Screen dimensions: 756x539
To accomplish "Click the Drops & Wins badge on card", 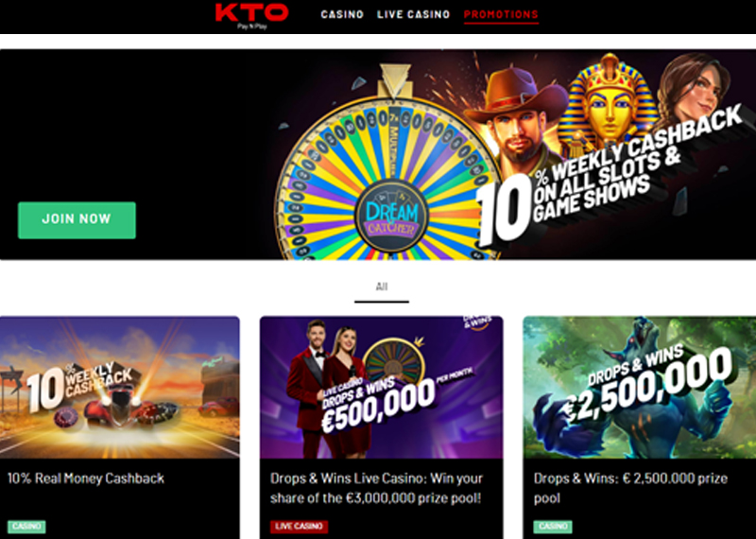I will click(477, 322).
